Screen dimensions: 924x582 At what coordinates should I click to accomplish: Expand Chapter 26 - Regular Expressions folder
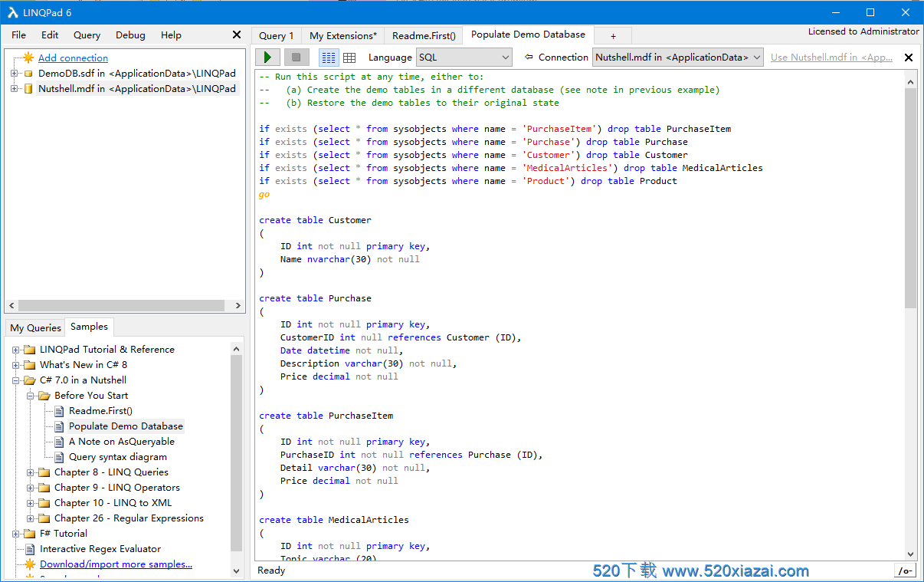coord(30,518)
